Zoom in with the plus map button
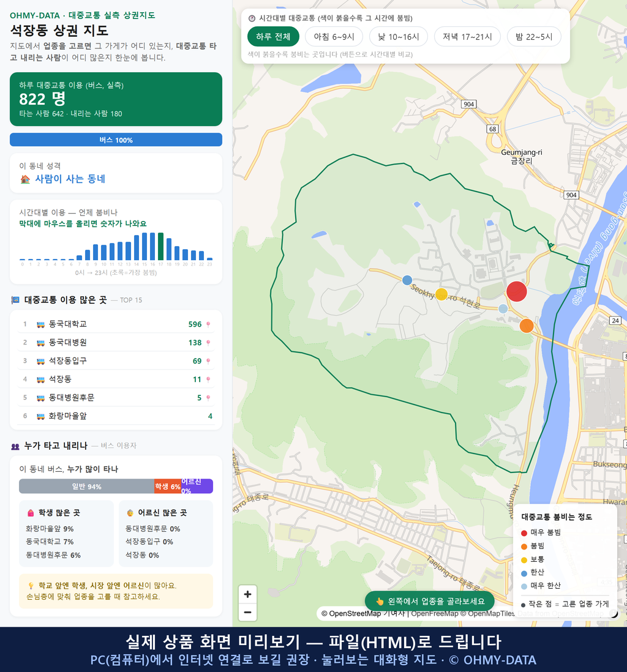 [x=247, y=594]
